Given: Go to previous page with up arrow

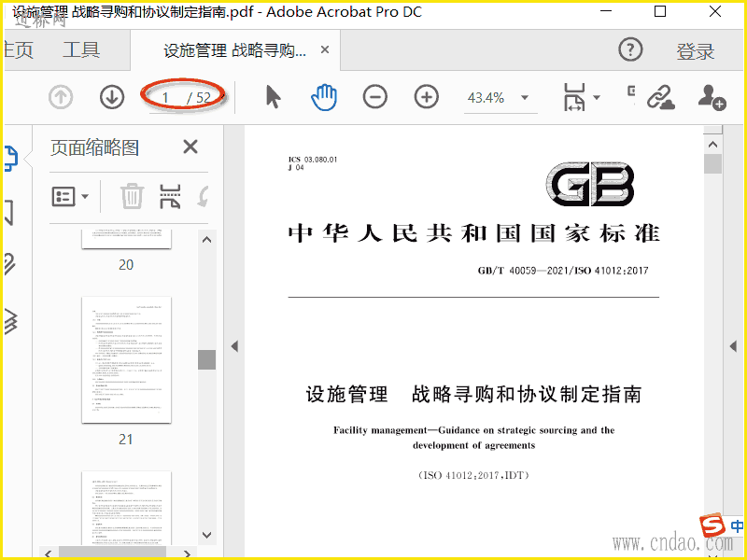Looking at the screenshot, I should pos(61,97).
